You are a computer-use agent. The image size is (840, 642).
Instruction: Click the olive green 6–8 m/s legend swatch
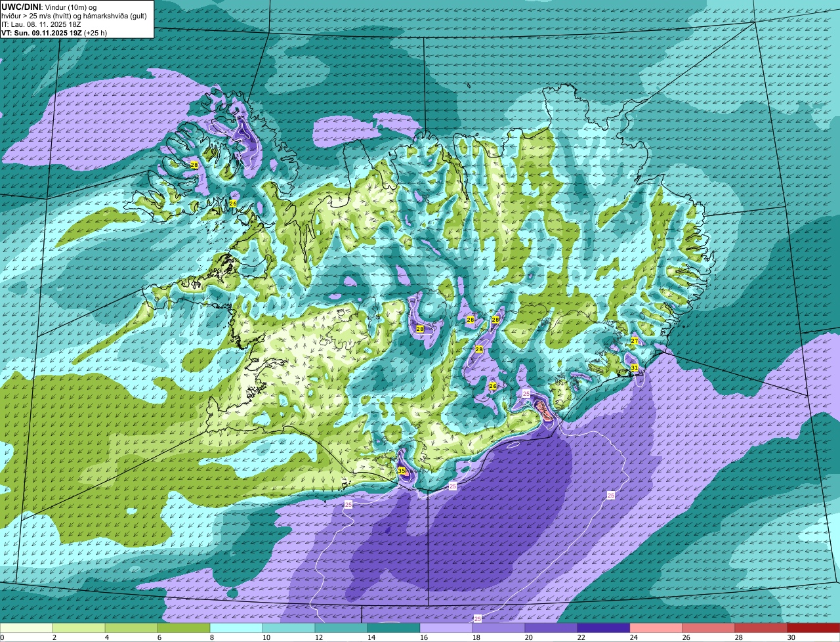click(x=184, y=628)
